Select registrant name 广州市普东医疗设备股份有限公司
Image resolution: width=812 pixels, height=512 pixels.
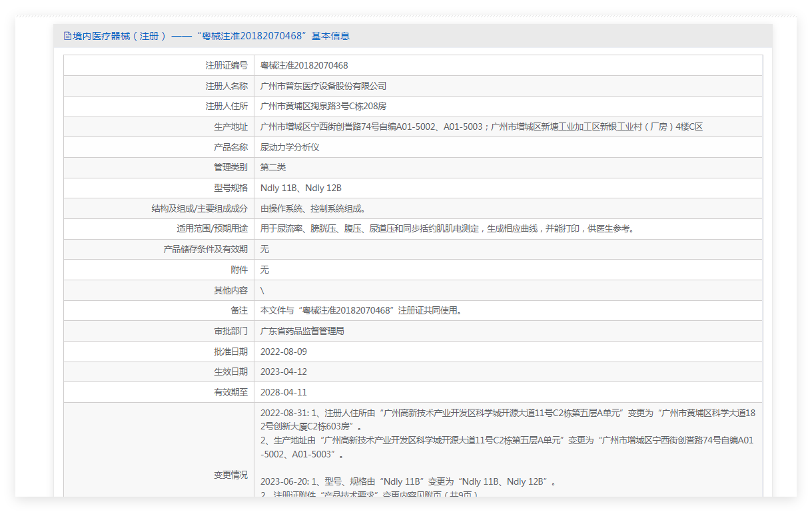coord(323,86)
